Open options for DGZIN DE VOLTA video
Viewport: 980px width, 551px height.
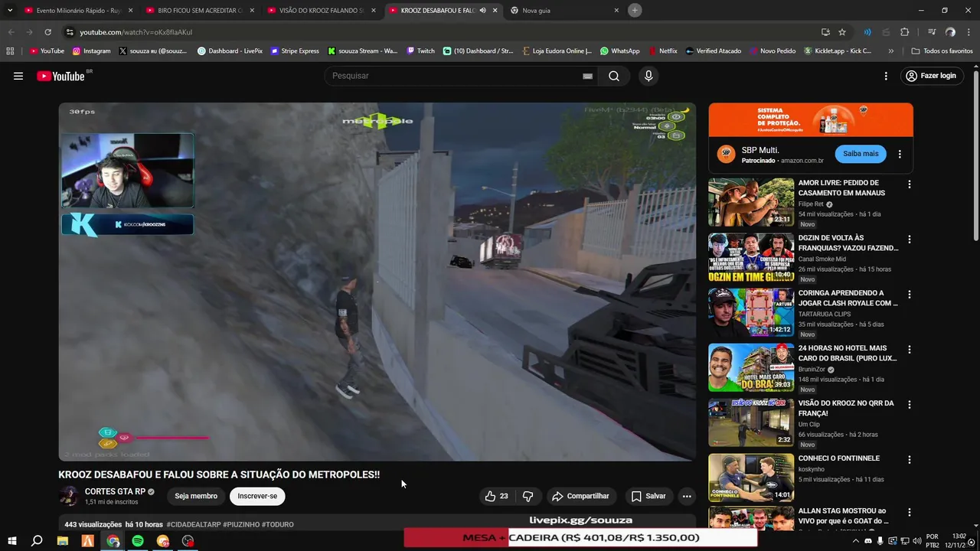click(x=910, y=240)
